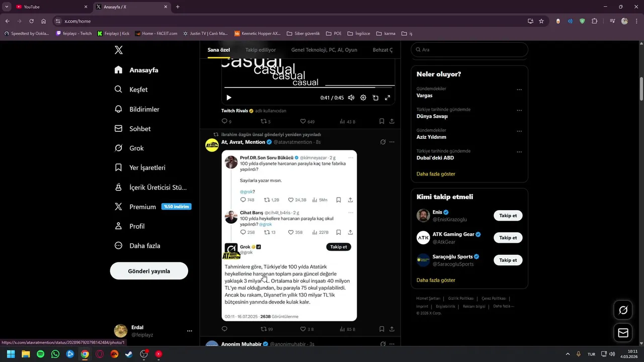Expand Daha fazla sidebar menu
Screen dimensions: 644x362
tap(137, 246)
